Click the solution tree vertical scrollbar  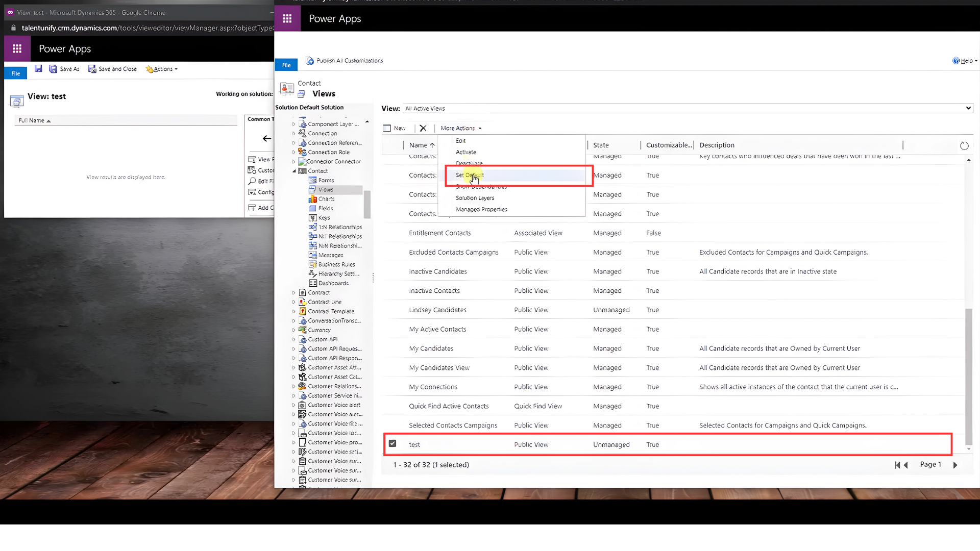tap(367, 204)
